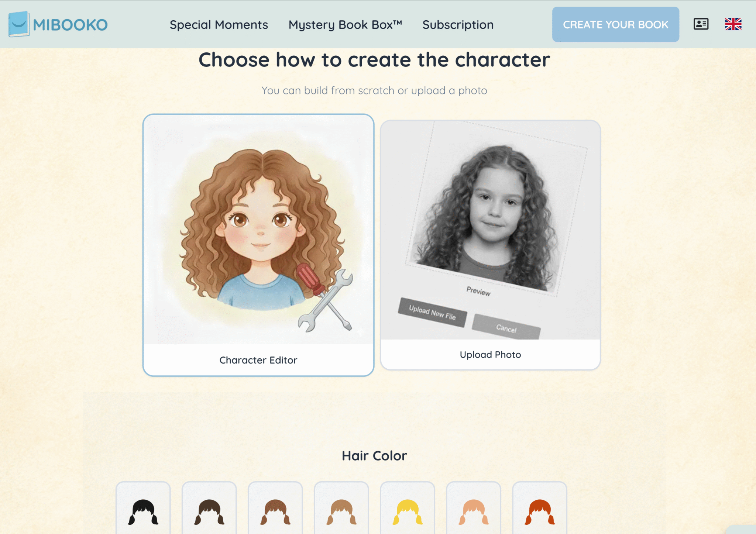Click the Mibooko brand name text
Screen dimensions: 756x534
pos(70,25)
